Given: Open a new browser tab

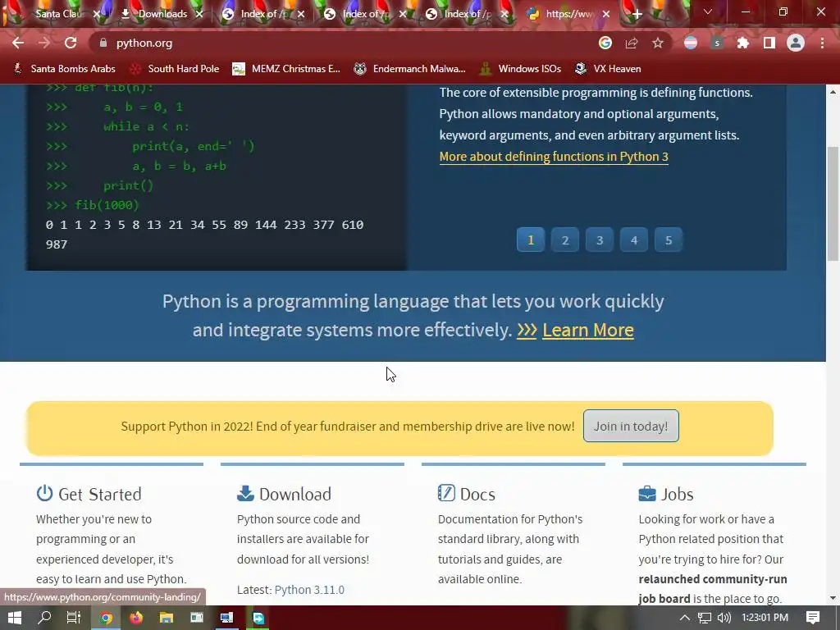Looking at the screenshot, I should (x=637, y=14).
